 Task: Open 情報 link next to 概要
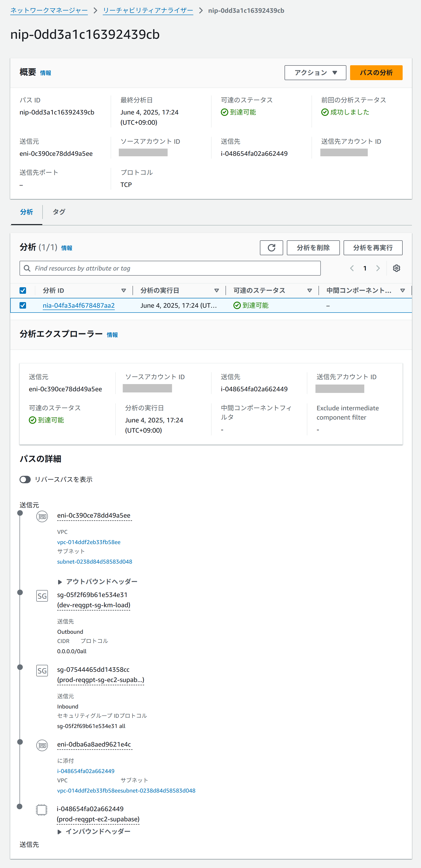pyautogui.click(x=46, y=73)
